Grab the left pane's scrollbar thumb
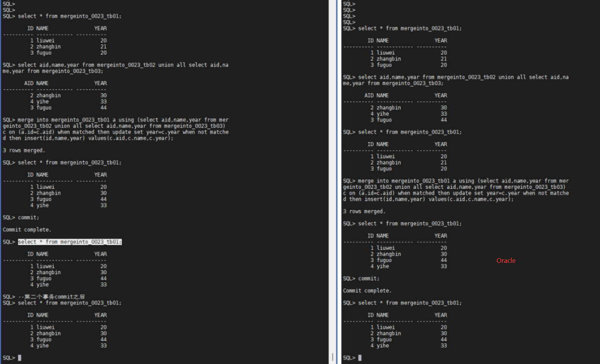 click(333, 357)
